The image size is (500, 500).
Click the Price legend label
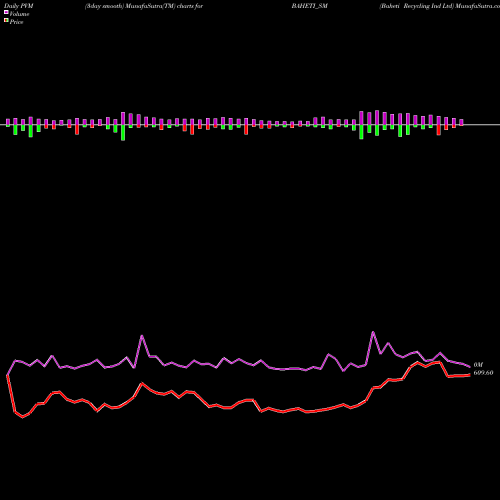[x=16, y=22]
